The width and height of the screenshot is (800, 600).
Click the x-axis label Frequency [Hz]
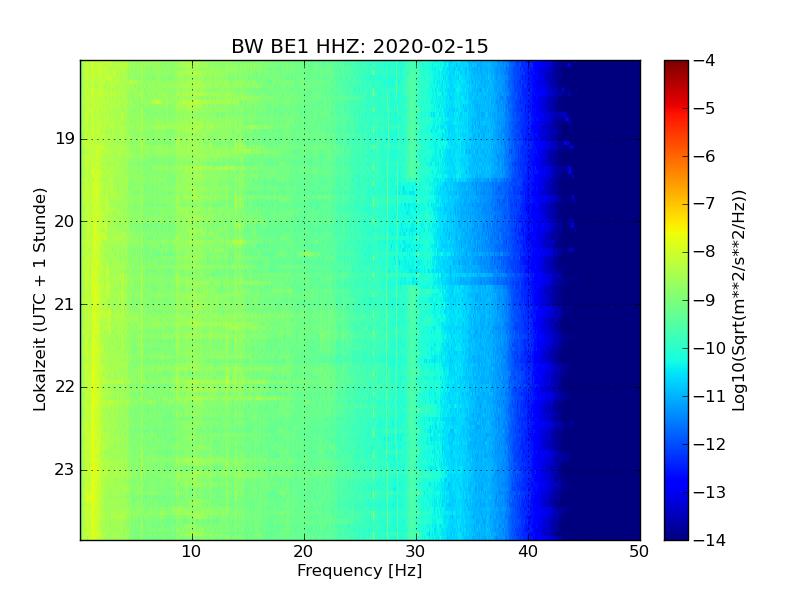pyautogui.click(x=360, y=570)
